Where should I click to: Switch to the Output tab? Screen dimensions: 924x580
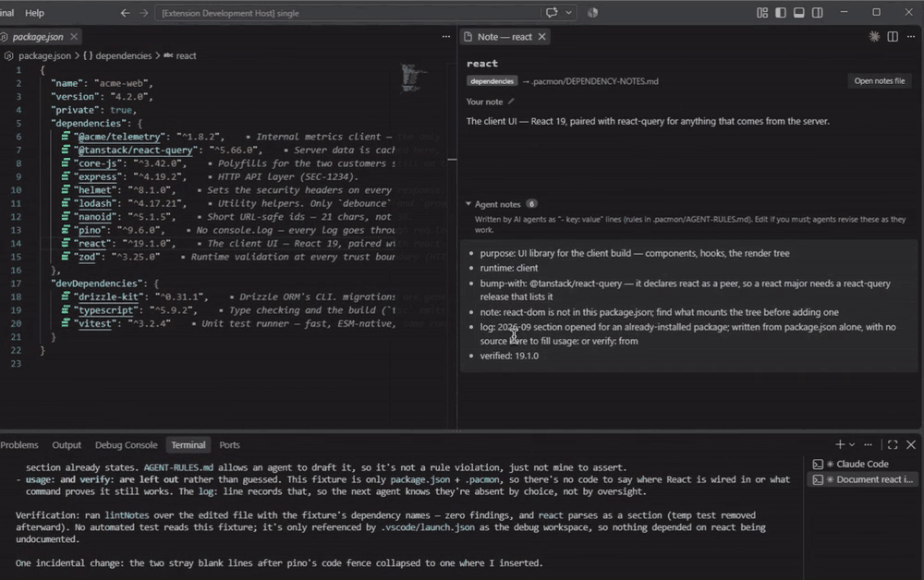tap(67, 445)
